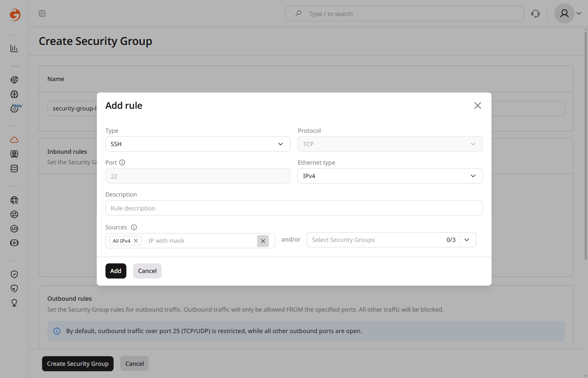Click the page vertical scrollbar
The image size is (588, 378).
click(586, 145)
